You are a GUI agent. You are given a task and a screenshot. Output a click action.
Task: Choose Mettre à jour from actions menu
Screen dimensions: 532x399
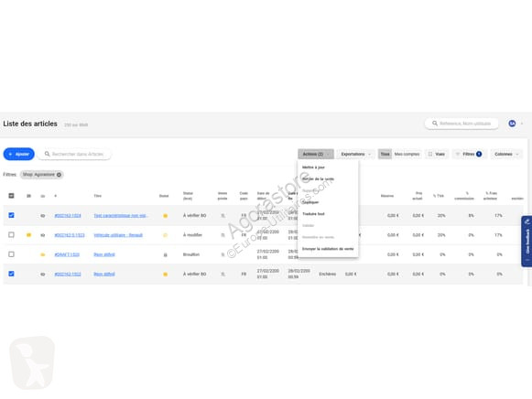coord(313,167)
